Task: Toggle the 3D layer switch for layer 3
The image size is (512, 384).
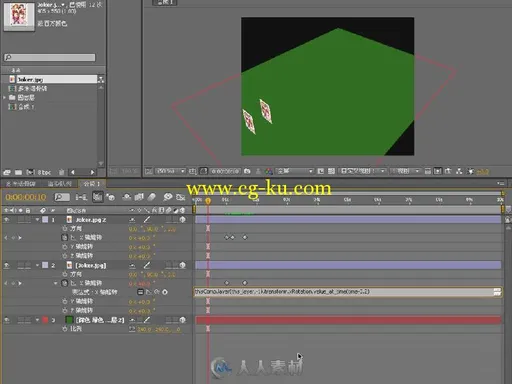Action: pos(182,320)
